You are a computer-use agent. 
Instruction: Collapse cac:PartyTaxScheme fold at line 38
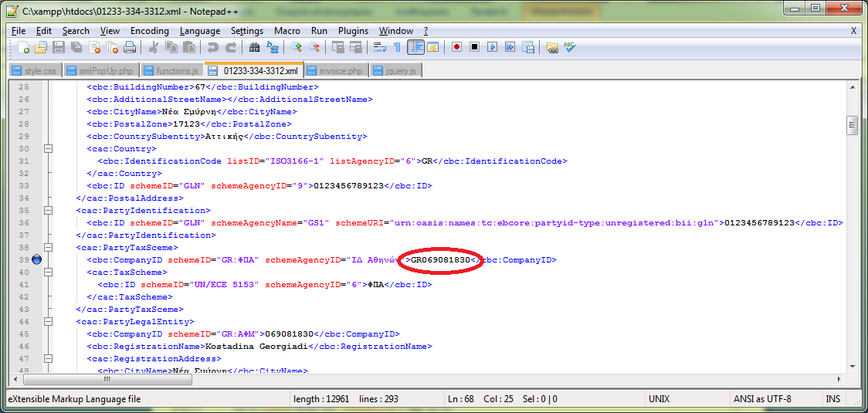click(x=48, y=248)
